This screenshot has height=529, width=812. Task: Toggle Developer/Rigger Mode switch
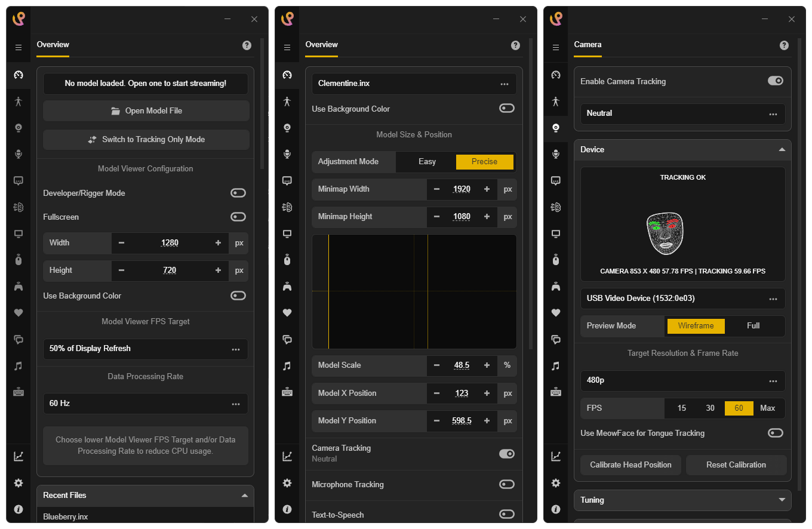[x=238, y=193]
